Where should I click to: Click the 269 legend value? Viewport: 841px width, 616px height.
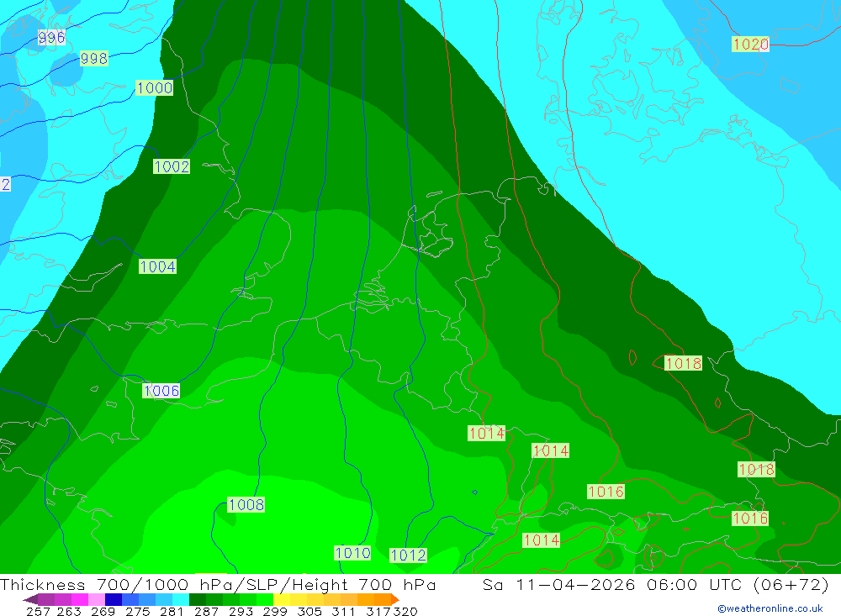coord(103,612)
